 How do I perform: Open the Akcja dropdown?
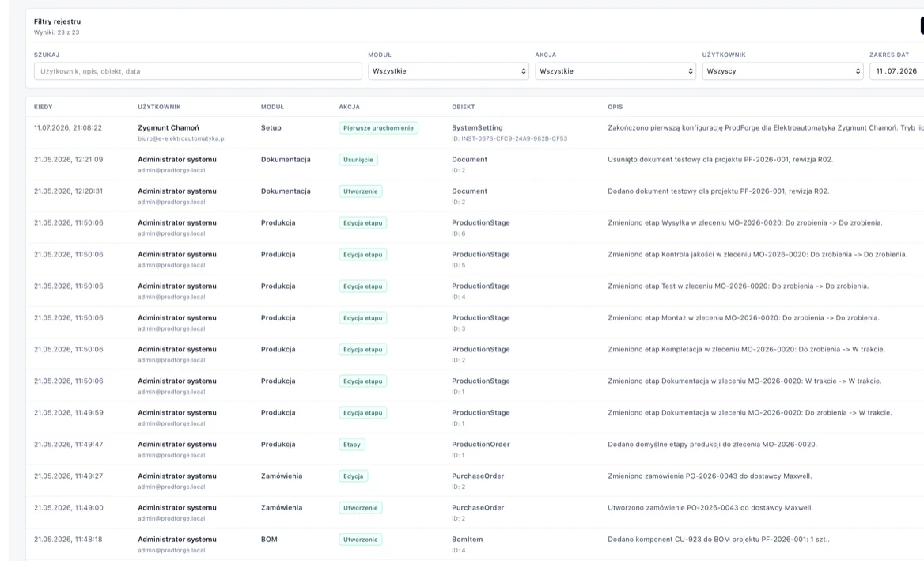click(x=615, y=71)
